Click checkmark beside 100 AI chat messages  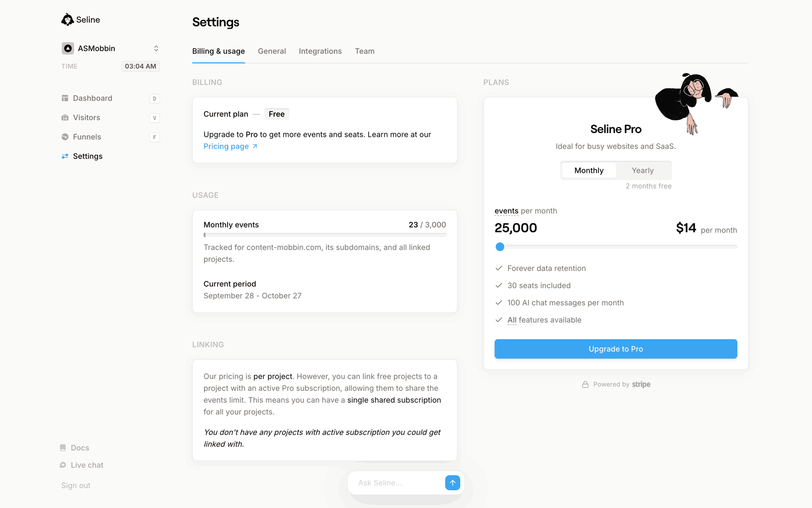499,303
